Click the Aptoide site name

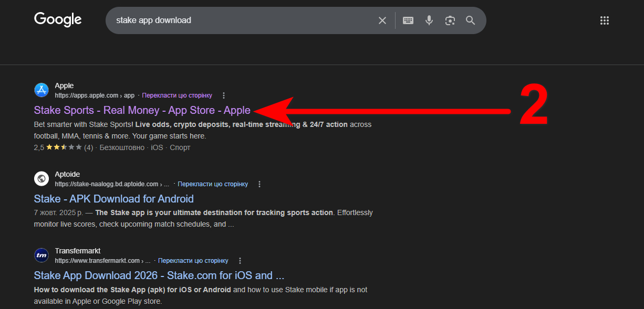pos(67,174)
